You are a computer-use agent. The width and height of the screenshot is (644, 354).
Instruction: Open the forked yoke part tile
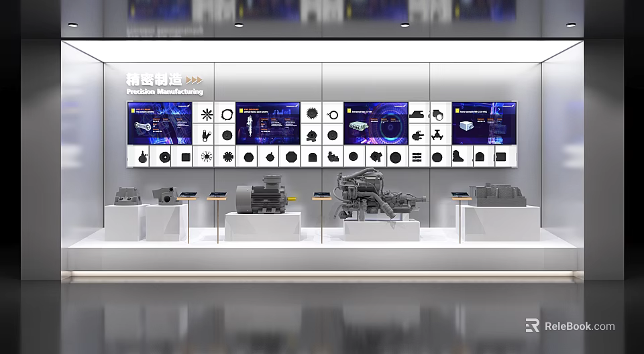tap(203, 134)
